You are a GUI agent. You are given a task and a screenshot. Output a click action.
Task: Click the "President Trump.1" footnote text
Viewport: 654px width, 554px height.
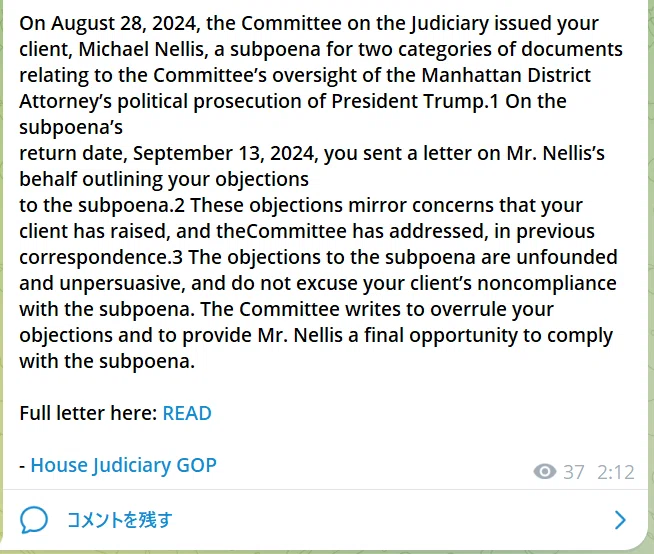pos(415,101)
